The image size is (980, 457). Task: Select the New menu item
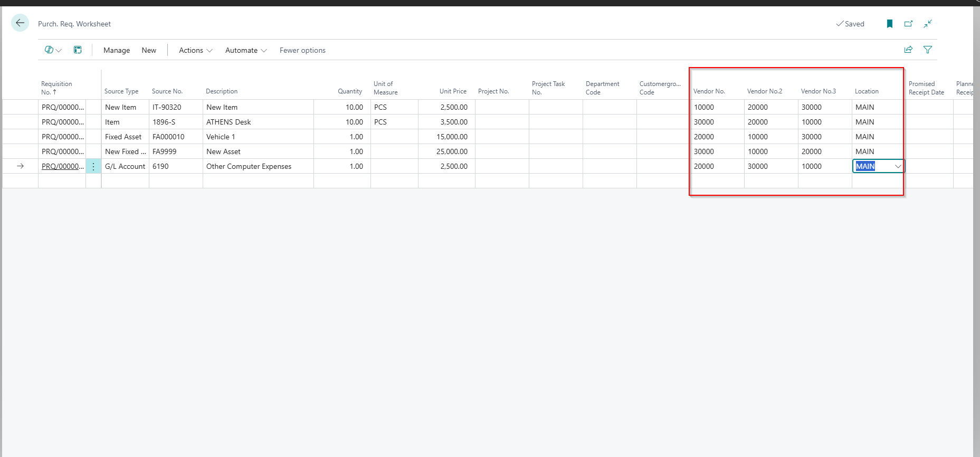point(149,51)
